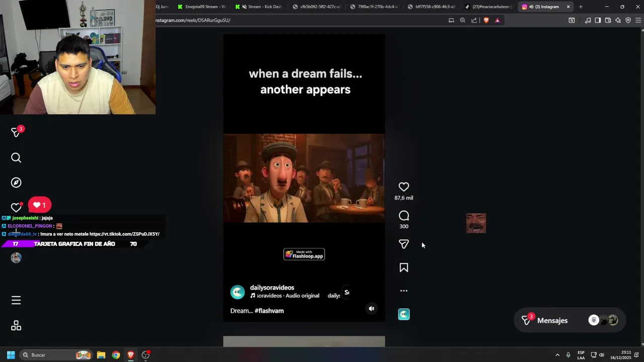Close the Instagram browser tab
This screenshot has height=362, width=644.
point(568,7)
